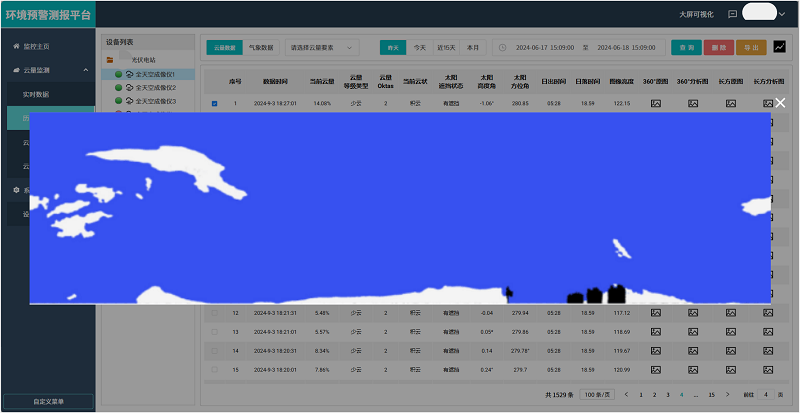Open the 请选择云量要素 dropdown
Screen dimensions: 800x413
322,47
